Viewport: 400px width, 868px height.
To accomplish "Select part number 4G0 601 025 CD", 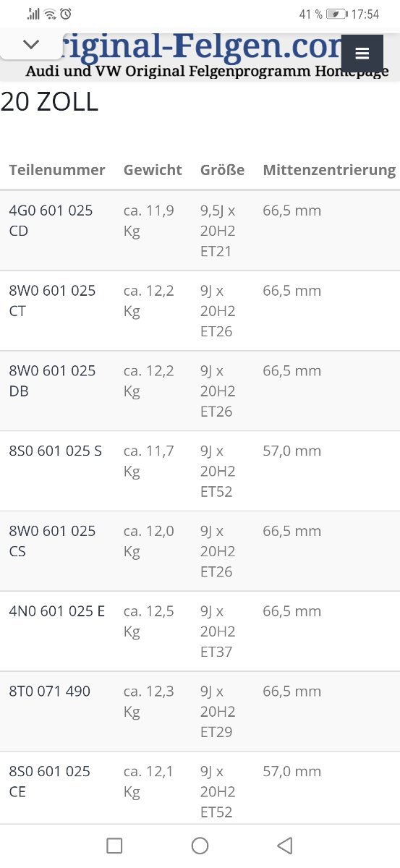I will [51, 221].
